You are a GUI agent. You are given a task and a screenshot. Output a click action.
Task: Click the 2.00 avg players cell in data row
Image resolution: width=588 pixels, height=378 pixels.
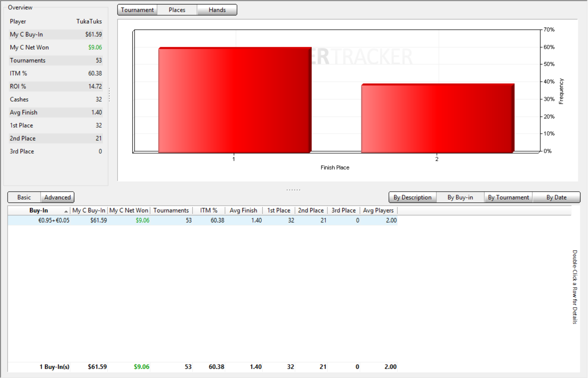[x=391, y=220]
